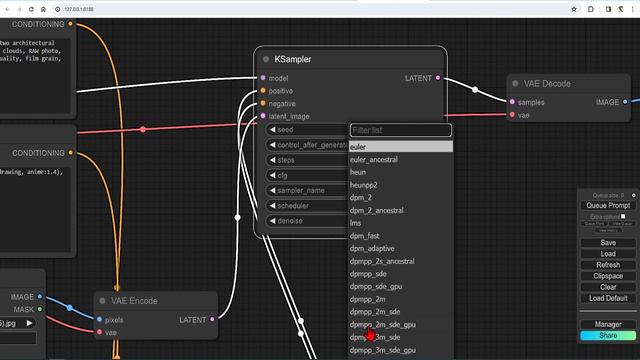Click the VAE Encode vae input socket
This screenshot has height=360, width=640.
[99, 332]
